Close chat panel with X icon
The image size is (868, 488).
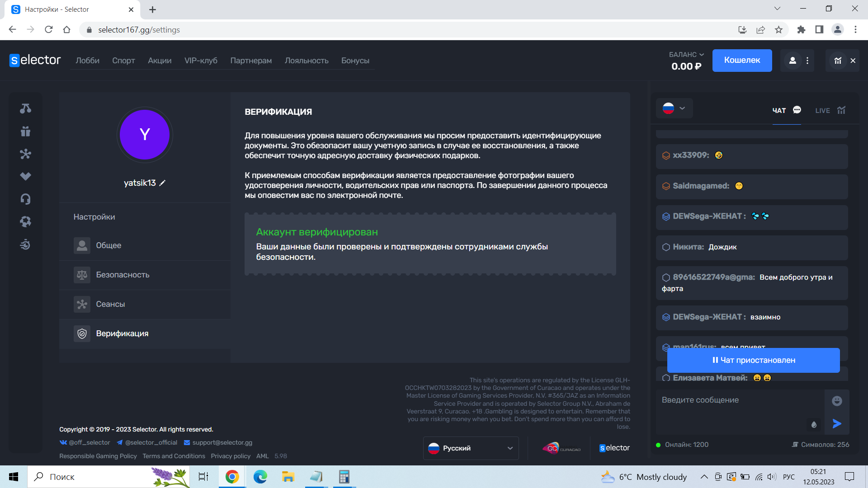[853, 61]
